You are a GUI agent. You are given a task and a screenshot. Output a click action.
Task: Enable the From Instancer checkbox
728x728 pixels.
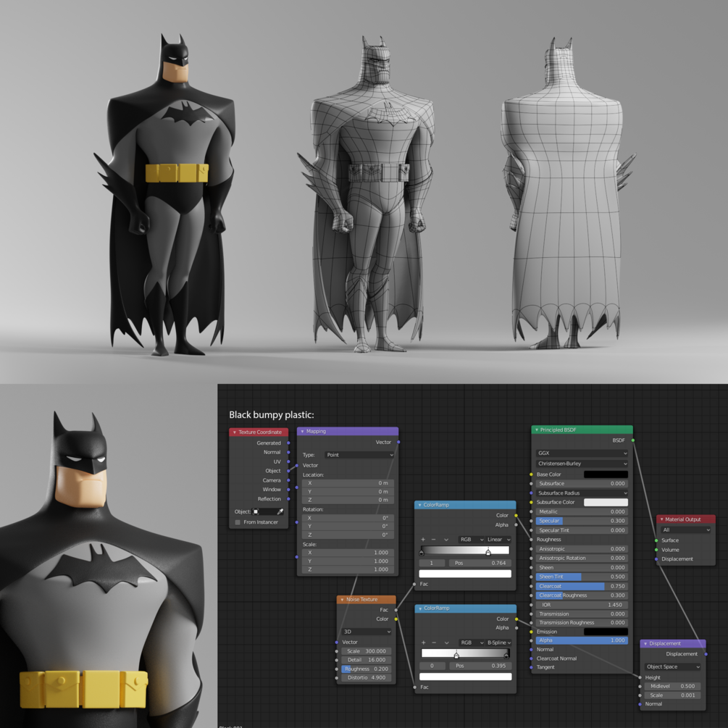pos(238,522)
